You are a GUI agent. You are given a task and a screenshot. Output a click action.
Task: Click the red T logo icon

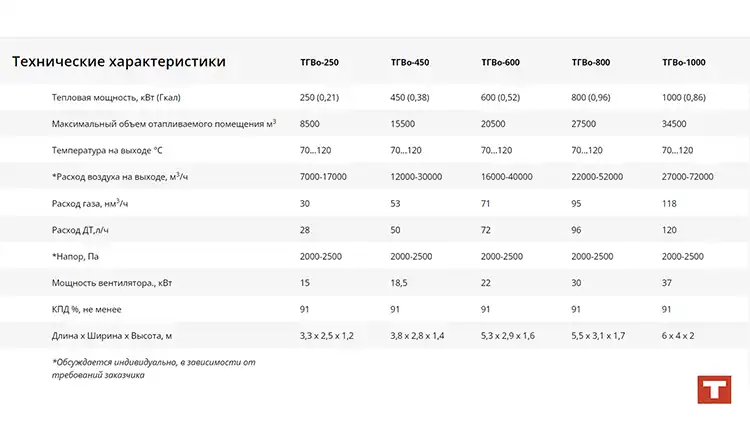[x=714, y=391]
